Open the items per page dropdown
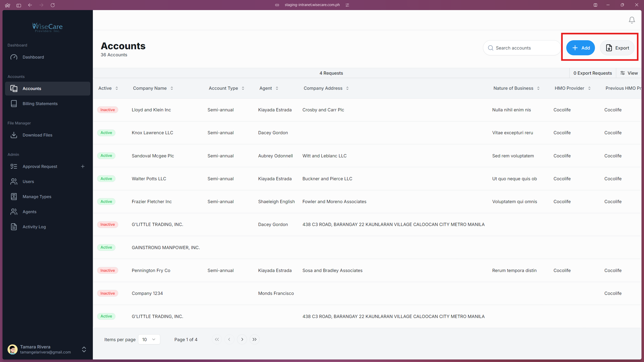Screen dimensions: 644x362 149,339
